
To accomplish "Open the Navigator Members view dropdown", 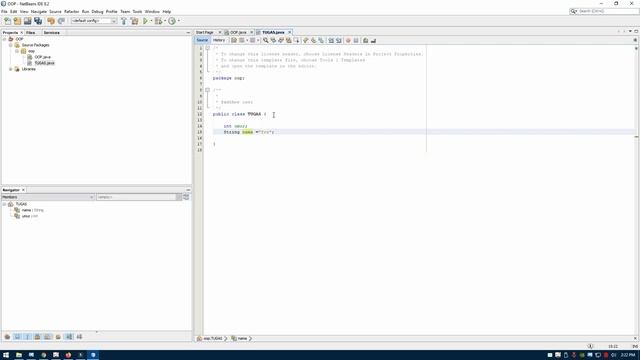I will (x=48, y=197).
